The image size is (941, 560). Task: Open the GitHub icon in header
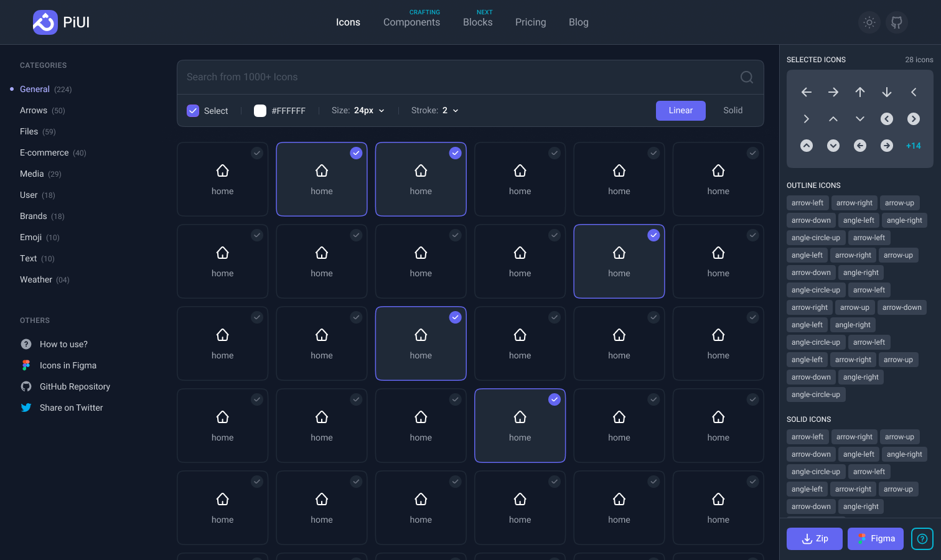tap(897, 22)
